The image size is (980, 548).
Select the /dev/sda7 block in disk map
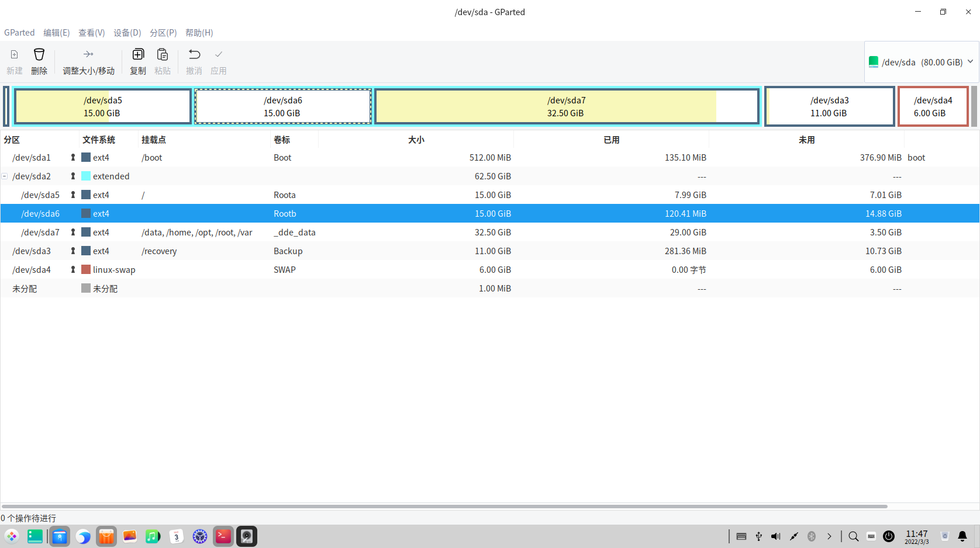[x=566, y=106]
